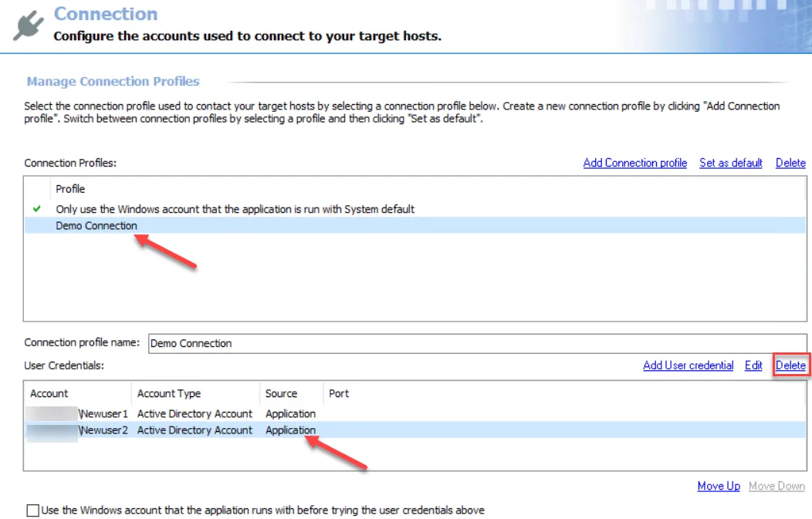Click the Source column header
The width and height of the screenshot is (812, 519).
point(281,393)
